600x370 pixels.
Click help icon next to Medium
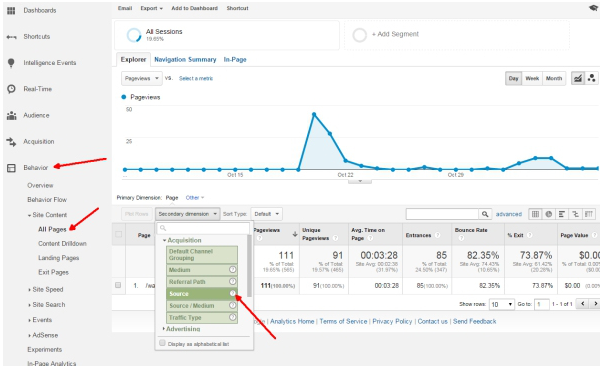pyautogui.click(x=232, y=270)
